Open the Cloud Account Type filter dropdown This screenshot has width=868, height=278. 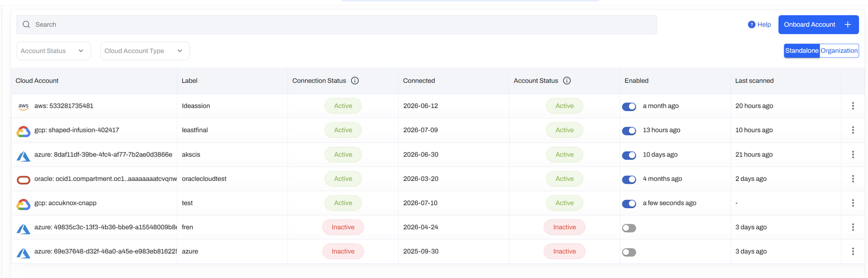(x=145, y=51)
